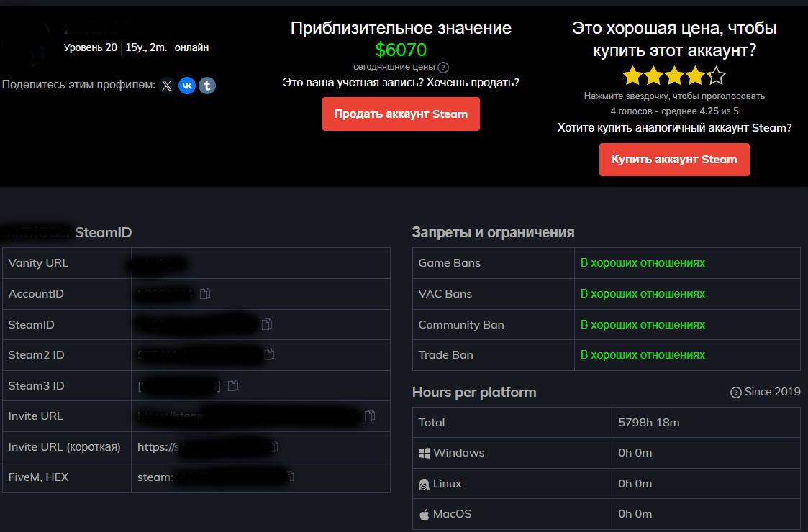Share profile via Tumblr icon
This screenshot has height=532, width=808.
(x=207, y=86)
